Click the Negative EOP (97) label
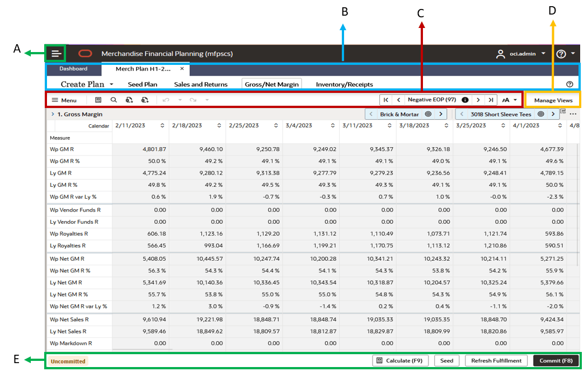The height and width of the screenshot is (376, 588). click(432, 100)
